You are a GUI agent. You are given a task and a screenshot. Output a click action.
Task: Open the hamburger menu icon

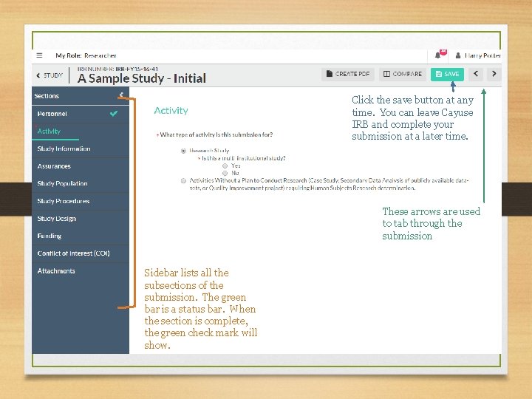[x=39, y=55]
